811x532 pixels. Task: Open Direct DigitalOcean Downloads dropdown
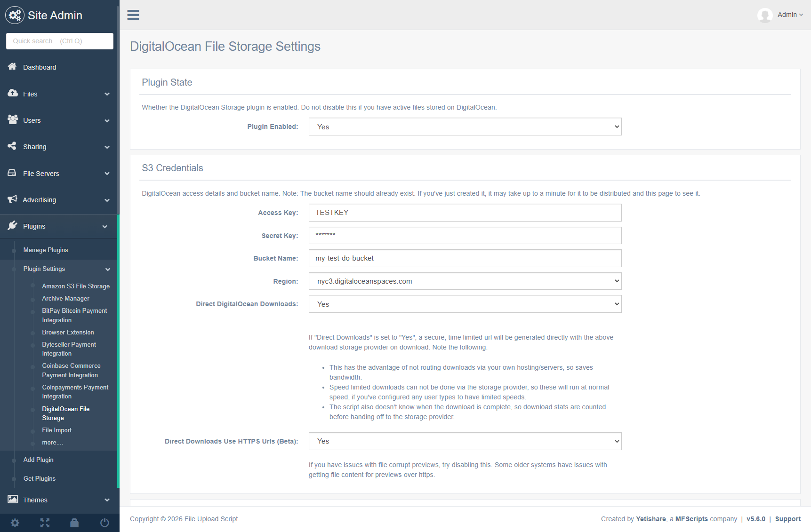[x=465, y=304]
